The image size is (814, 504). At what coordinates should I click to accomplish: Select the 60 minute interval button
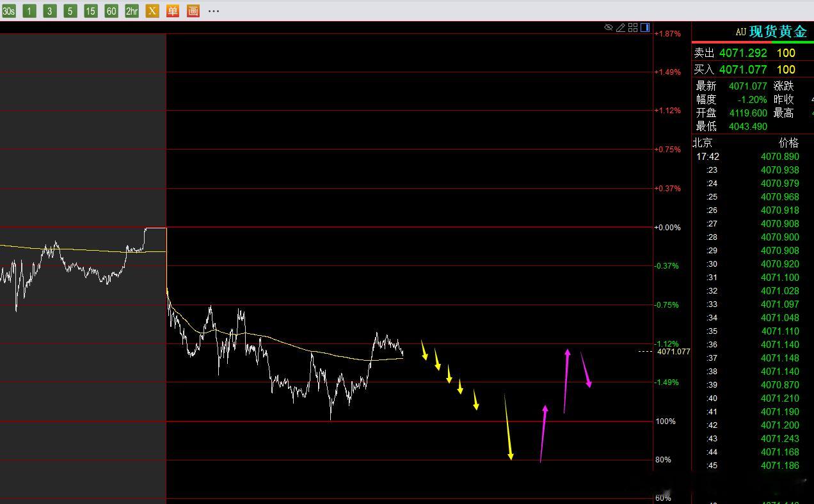(x=111, y=11)
